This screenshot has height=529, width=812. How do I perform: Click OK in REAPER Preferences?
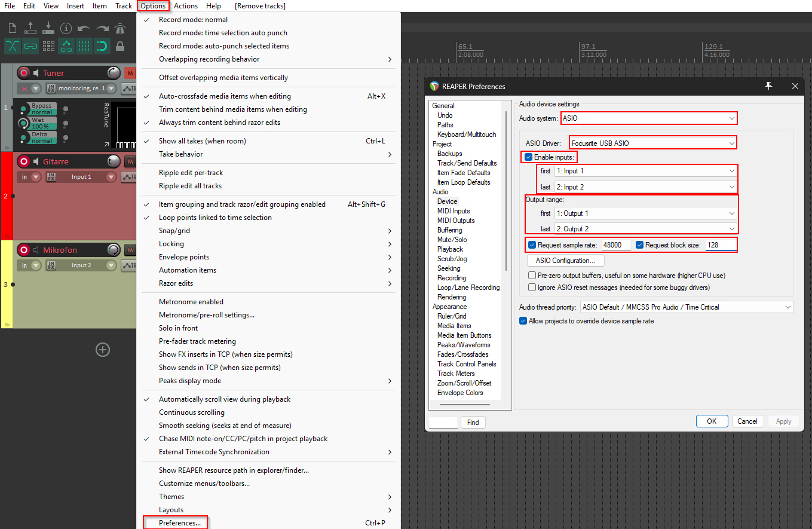[712, 421]
